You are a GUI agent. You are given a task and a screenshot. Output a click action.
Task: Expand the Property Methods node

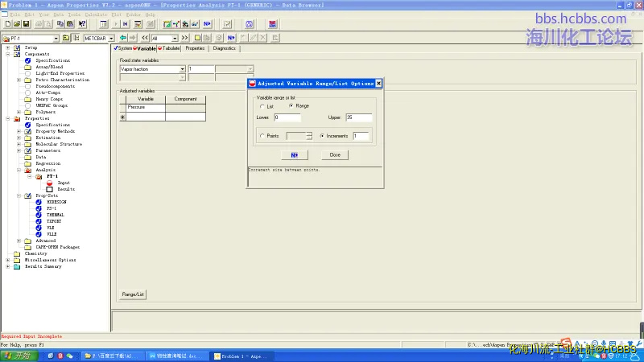click(x=19, y=131)
